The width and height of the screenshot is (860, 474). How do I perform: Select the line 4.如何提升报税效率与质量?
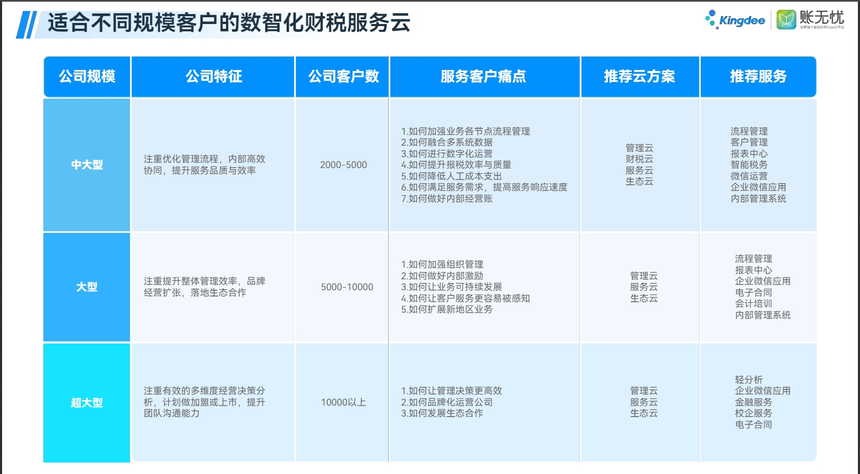[x=456, y=165]
